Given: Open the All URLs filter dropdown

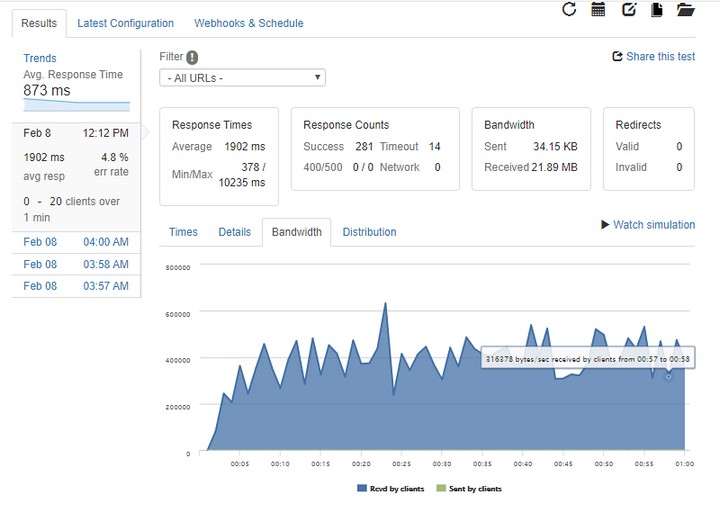Looking at the screenshot, I should pos(242,78).
